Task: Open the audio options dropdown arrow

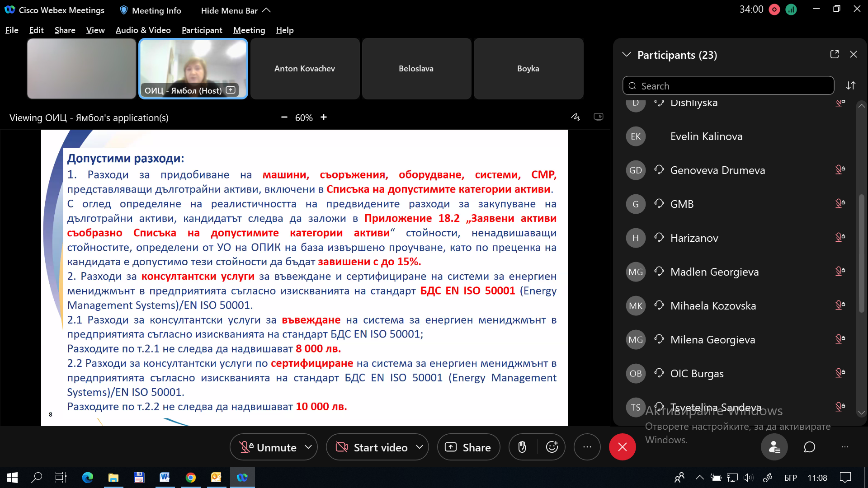Action: (309, 447)
